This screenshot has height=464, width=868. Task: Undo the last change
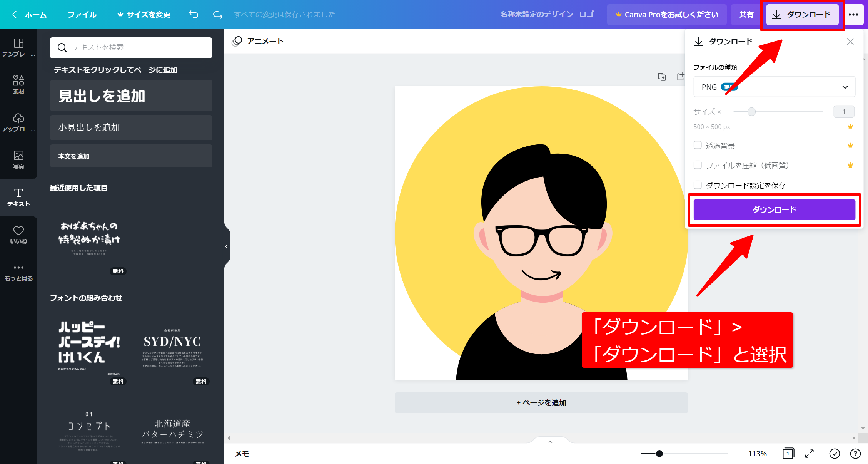[194, 15]
